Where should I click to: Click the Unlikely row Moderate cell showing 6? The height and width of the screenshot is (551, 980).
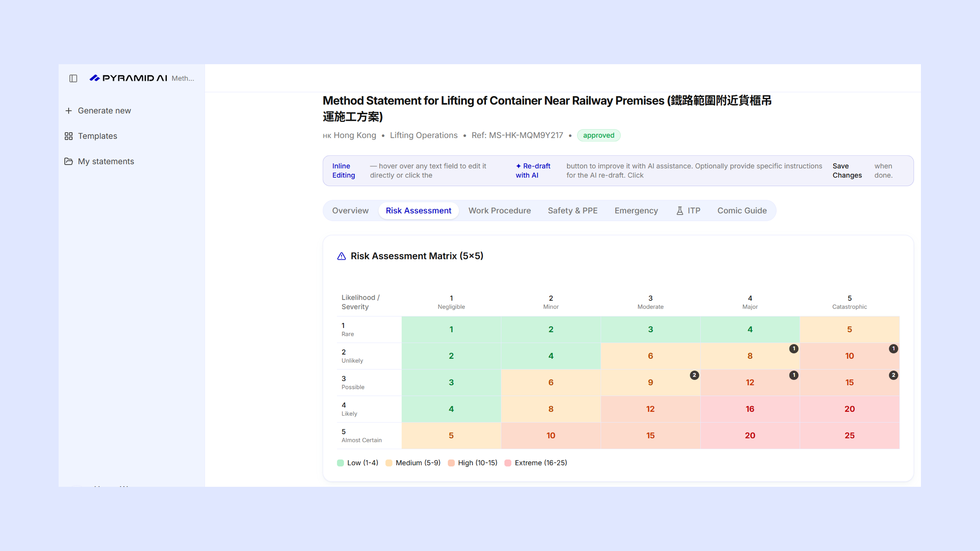tap(650, 356)
